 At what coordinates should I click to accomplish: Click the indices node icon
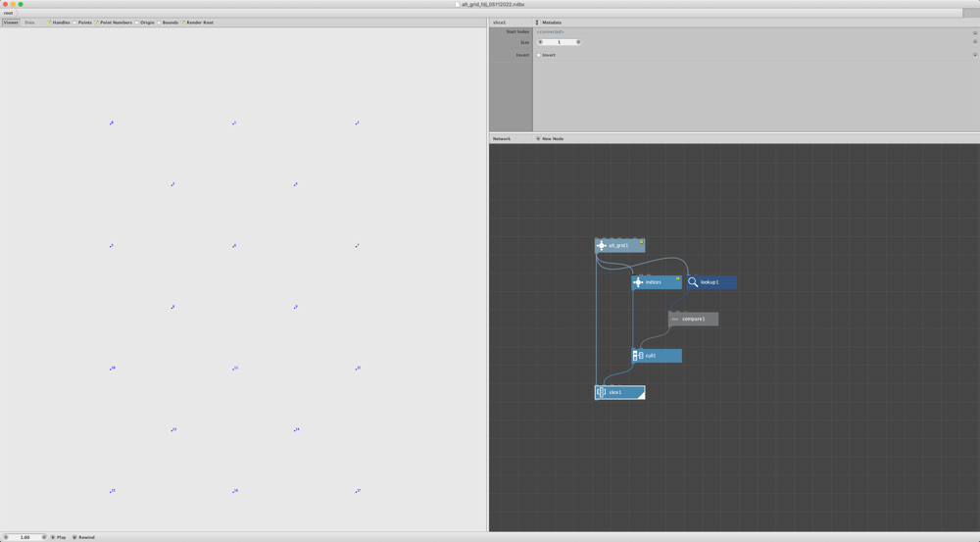(638, 282)
